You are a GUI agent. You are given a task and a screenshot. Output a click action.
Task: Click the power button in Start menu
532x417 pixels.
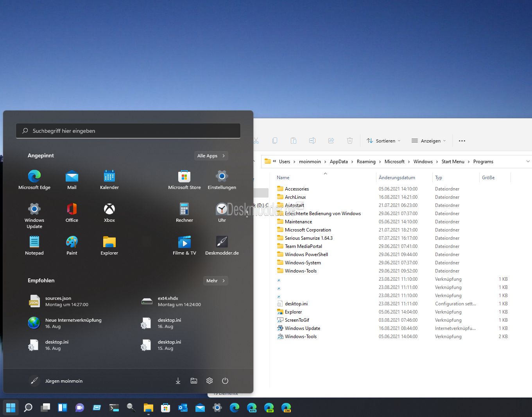(x=225, y=381)
